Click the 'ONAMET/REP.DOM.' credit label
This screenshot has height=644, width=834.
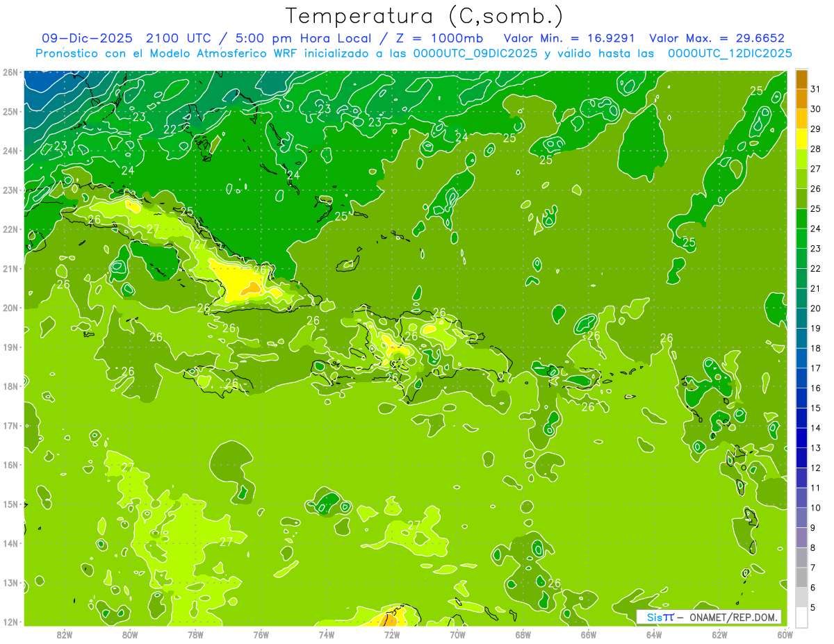click(x=733, y=617)
